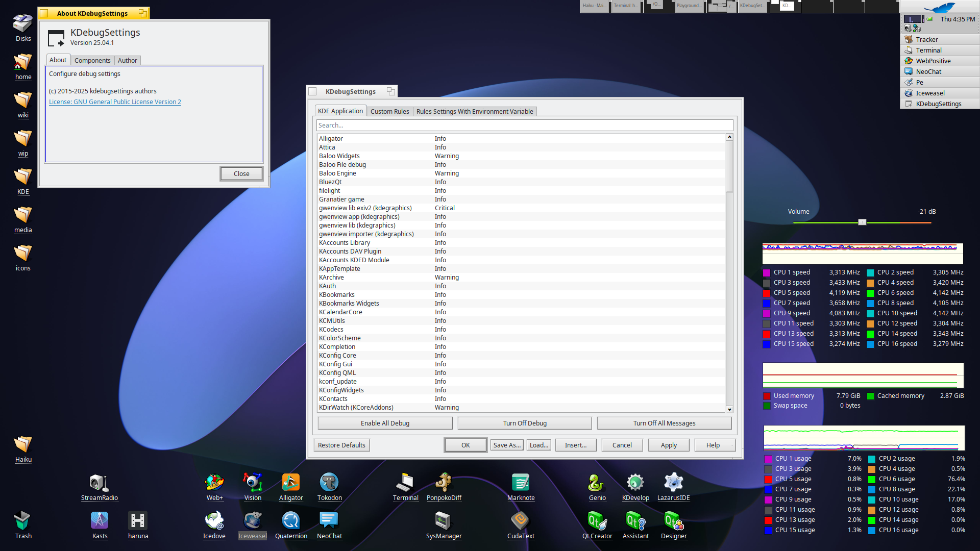Click the Load... button
The height and width of the screenshot is (551, 980).
click(539, 445)
